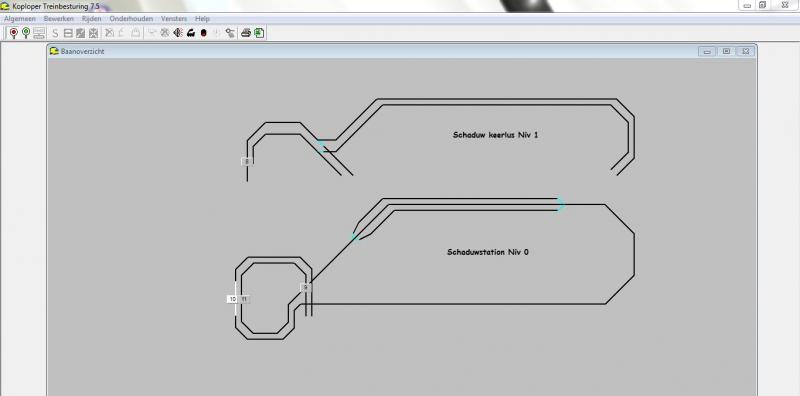Click the printer icon in toolbar
800x396 pixels.
(245, 33)
